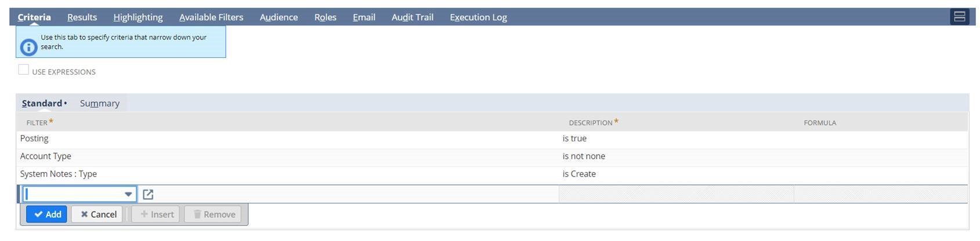Select the Audience tab

coord(279,17)
